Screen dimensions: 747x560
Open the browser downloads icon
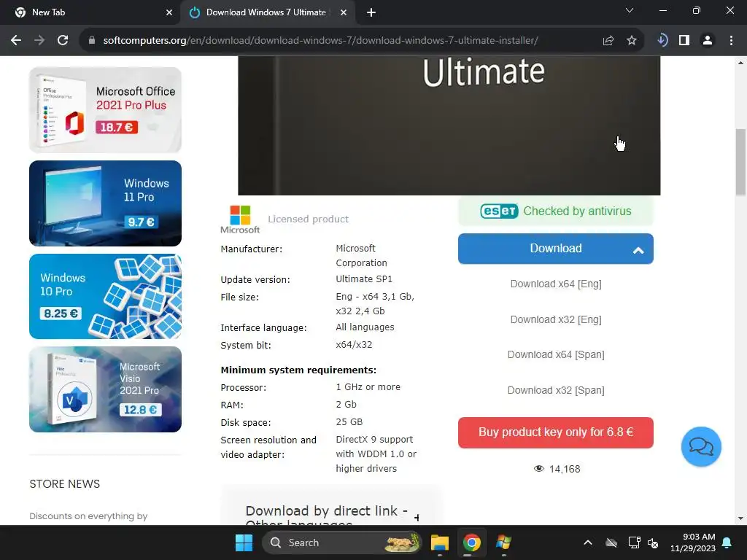click(662, 40)
